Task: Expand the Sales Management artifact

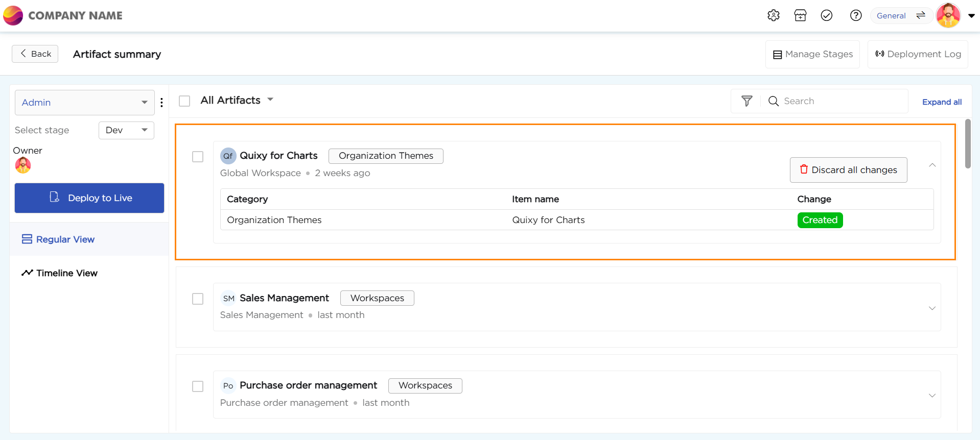Action: [x=931, y=308]
